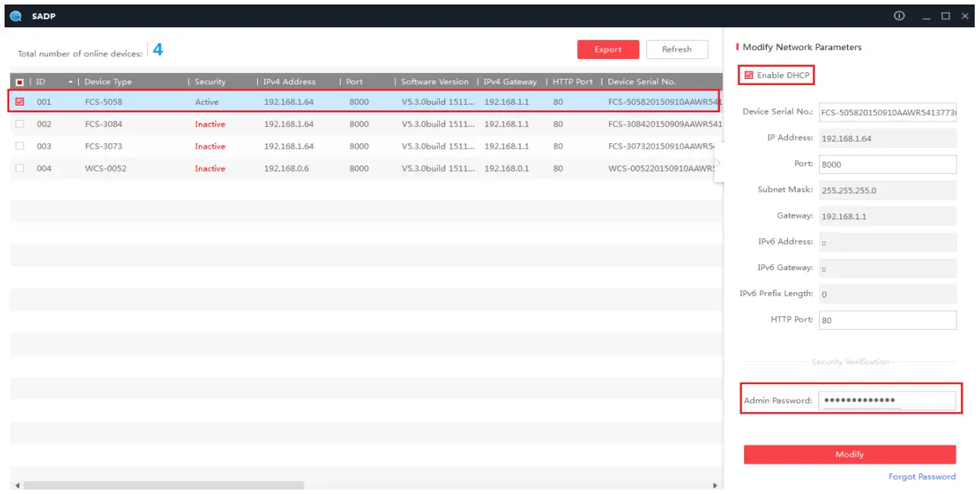980x494 pixels.
Task: Click the SADP application logo icon
Action: 16,16
